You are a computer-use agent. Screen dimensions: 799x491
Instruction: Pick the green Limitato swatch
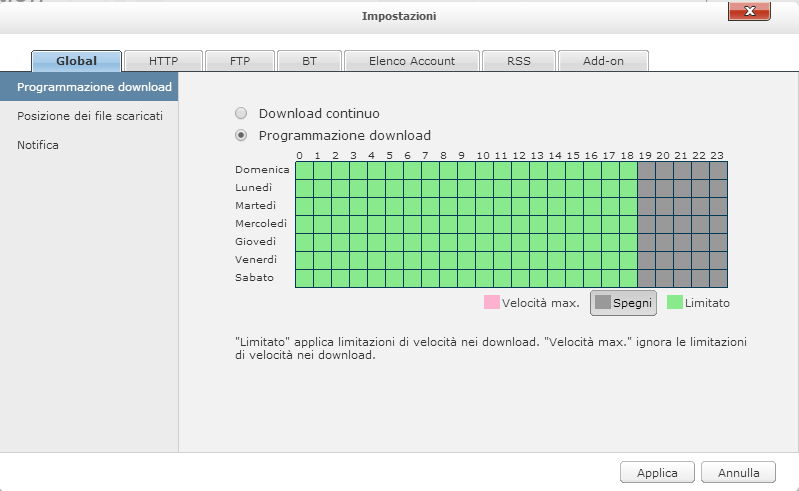[675, 302]
